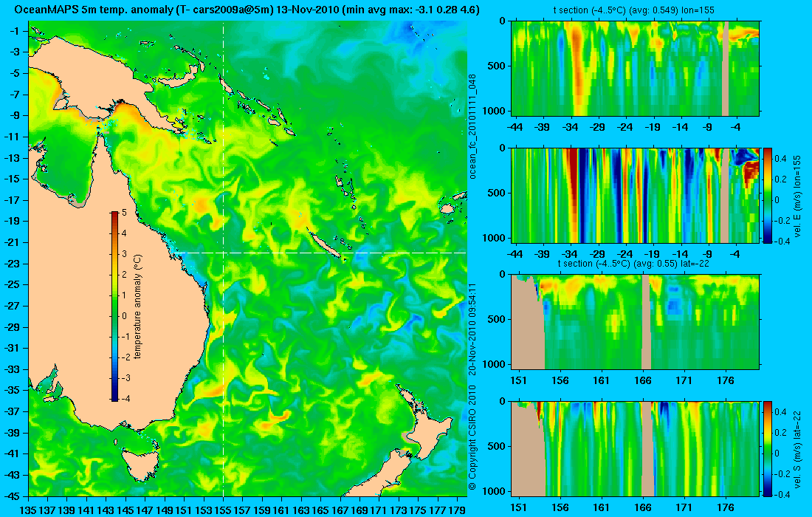Open the lat=-22 southward velocity section plot

click(636, 448)
